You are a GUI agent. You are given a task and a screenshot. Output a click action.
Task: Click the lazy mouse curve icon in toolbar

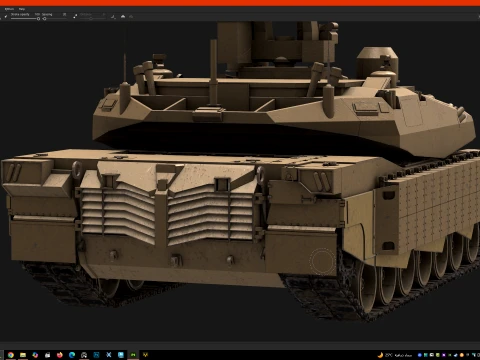[113, 17]
